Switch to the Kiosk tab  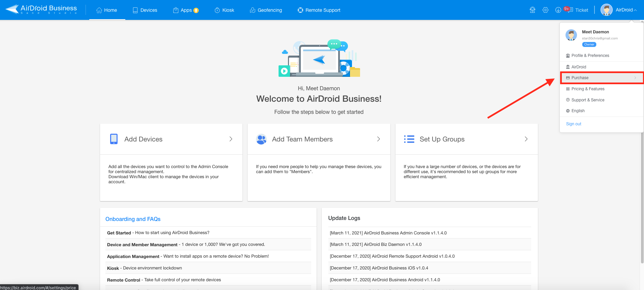click(x=224, y=10)
